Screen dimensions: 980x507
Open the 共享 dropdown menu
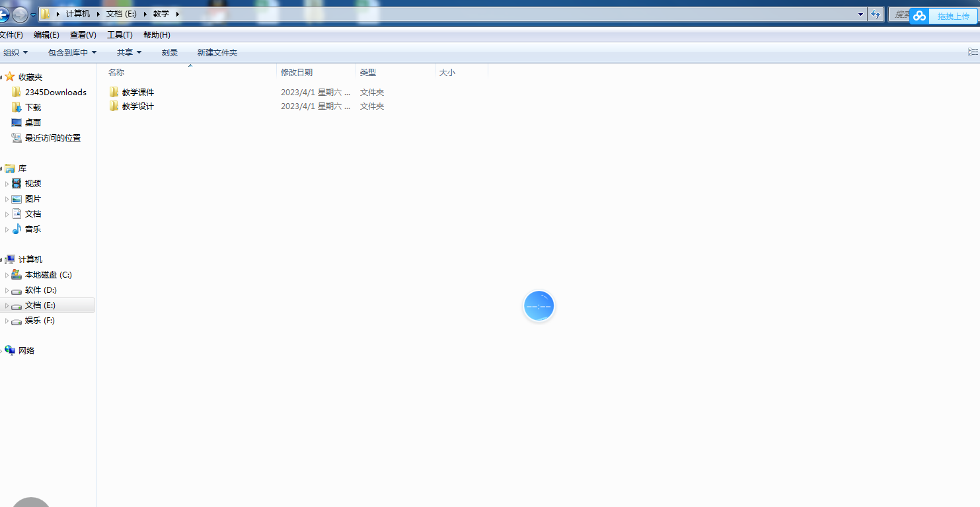tap(129, 52)
